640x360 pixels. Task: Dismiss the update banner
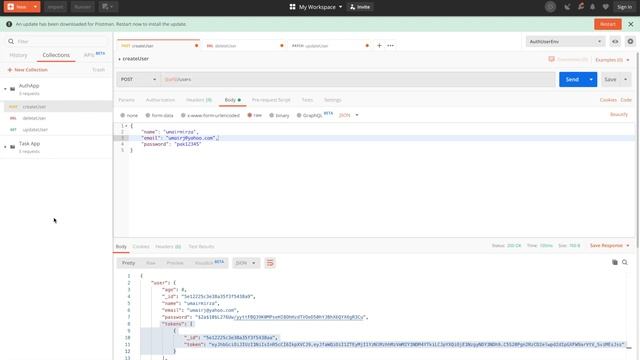click(x=631, y=24)
